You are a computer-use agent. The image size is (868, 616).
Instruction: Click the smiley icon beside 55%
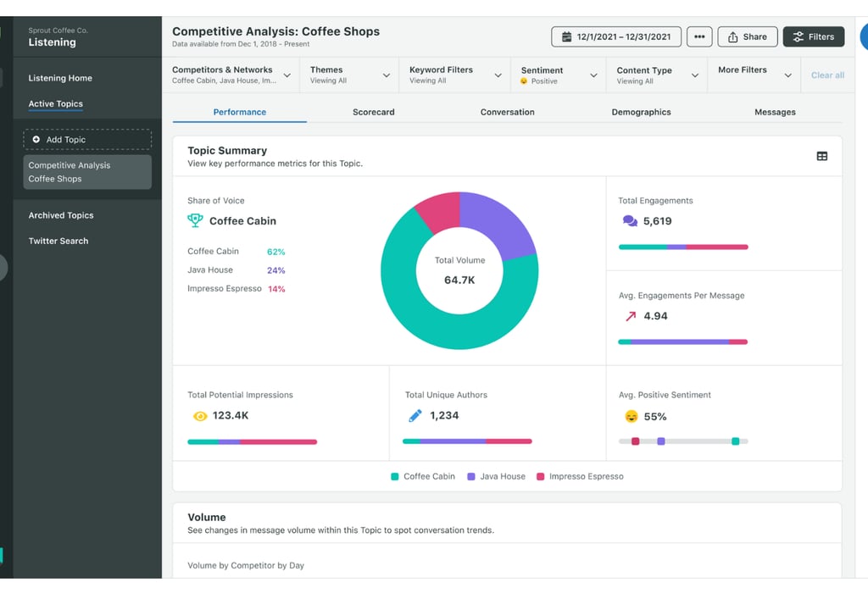pyautogui.click(x=631, y=416)
